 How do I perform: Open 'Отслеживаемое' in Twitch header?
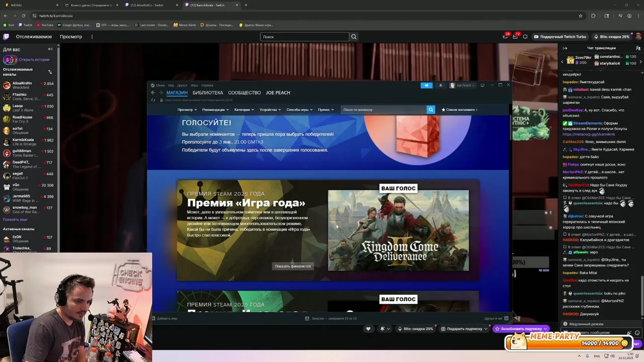pos(34,37)
